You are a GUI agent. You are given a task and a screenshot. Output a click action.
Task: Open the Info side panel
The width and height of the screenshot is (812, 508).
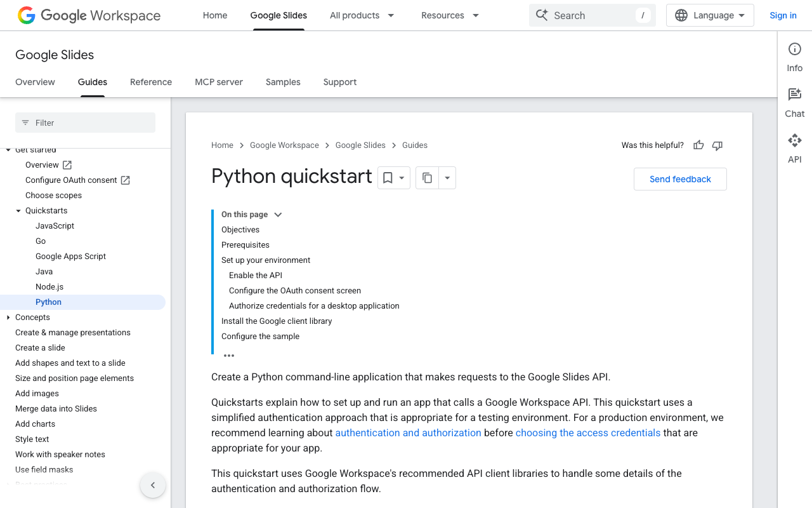pyautogui.click(x=795, y=57)
